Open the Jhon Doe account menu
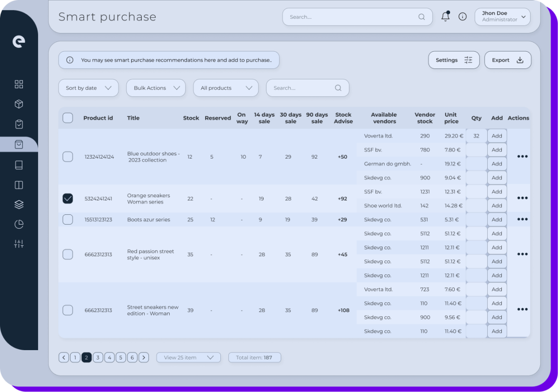This screenshot has height=392, width=558. tap(502, 16)
